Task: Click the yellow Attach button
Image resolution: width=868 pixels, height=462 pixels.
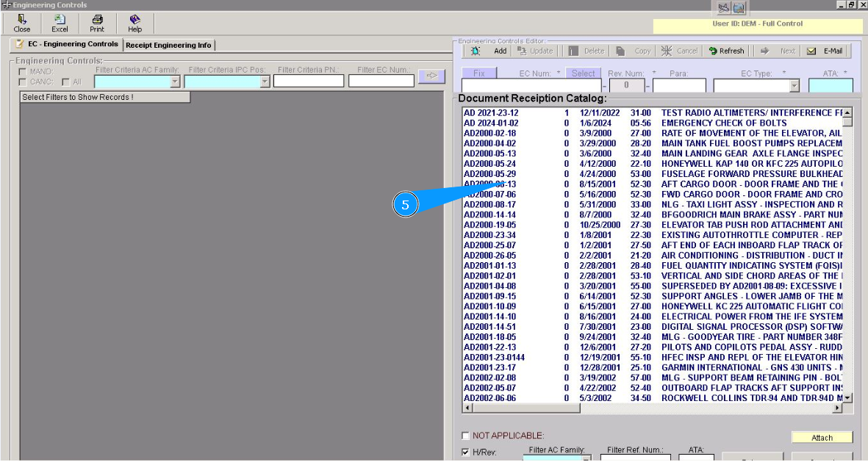Action: tap(822, 438)
